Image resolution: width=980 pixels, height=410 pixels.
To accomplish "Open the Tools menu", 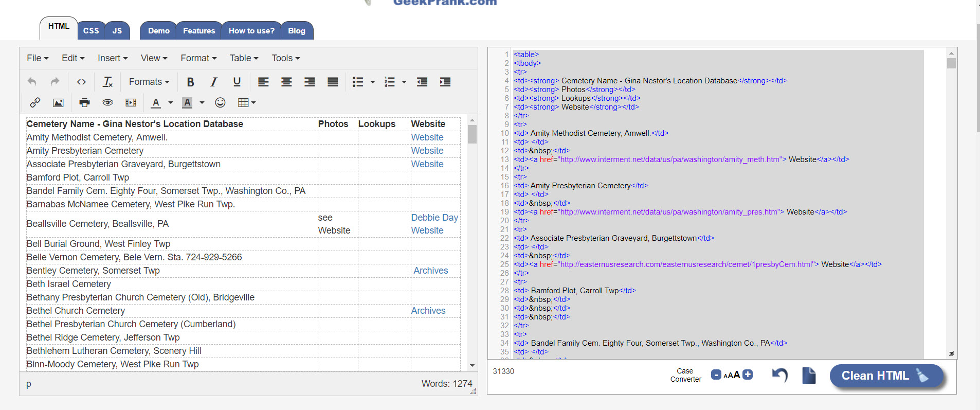I will coord(286,58).
